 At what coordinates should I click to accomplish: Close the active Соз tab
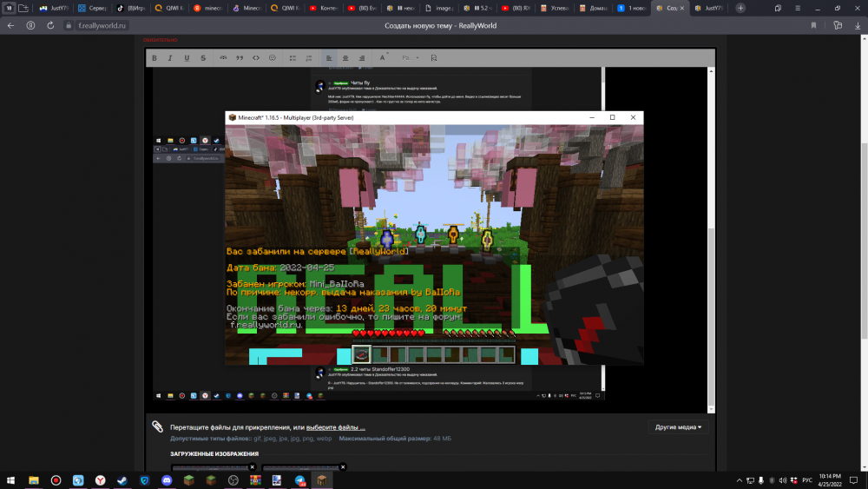(682, 9)
